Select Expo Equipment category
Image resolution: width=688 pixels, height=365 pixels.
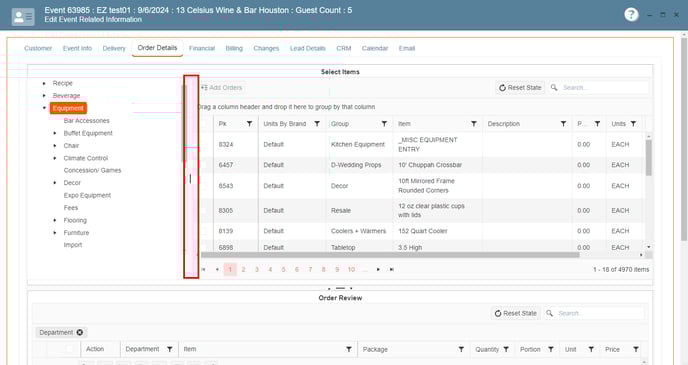(87, 195)
